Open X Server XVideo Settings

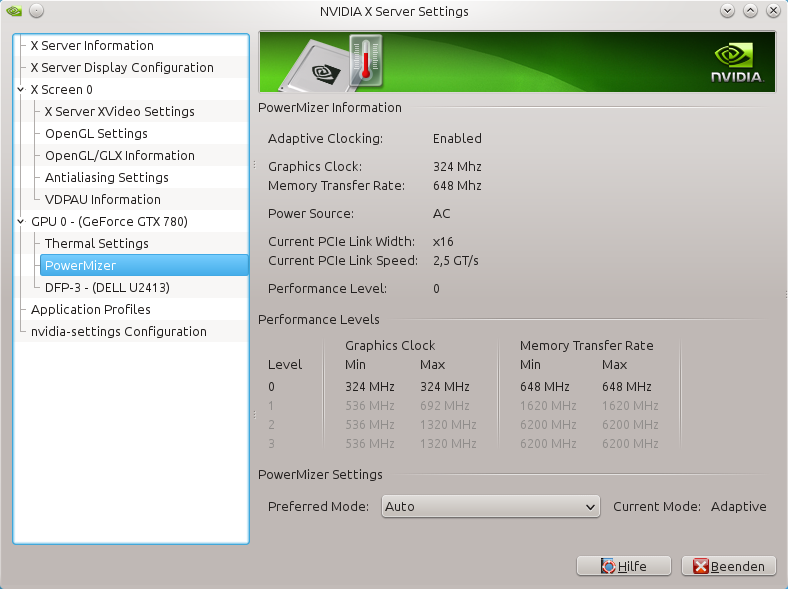click(x=120, y=112)
